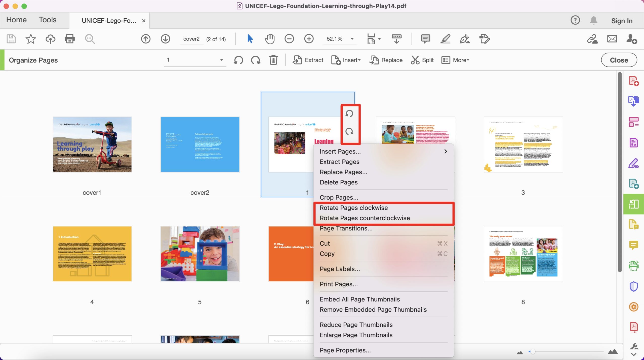This screenshot has height=360, width=644.
Task: Open the zoom percentage dropdown arrow
Action: [x=352, y=39]
